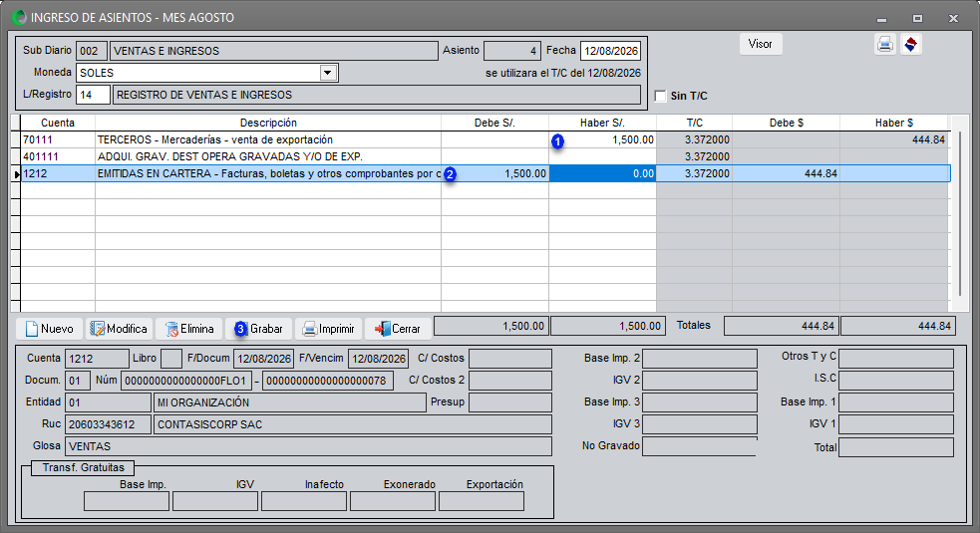This screenshot has width=980, height=533.
Task: Click the Nuevo button
Action: [50, 329]
